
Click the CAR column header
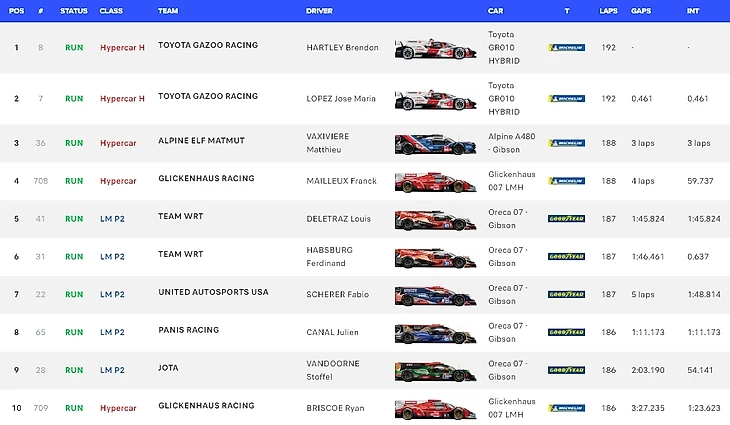495,11
